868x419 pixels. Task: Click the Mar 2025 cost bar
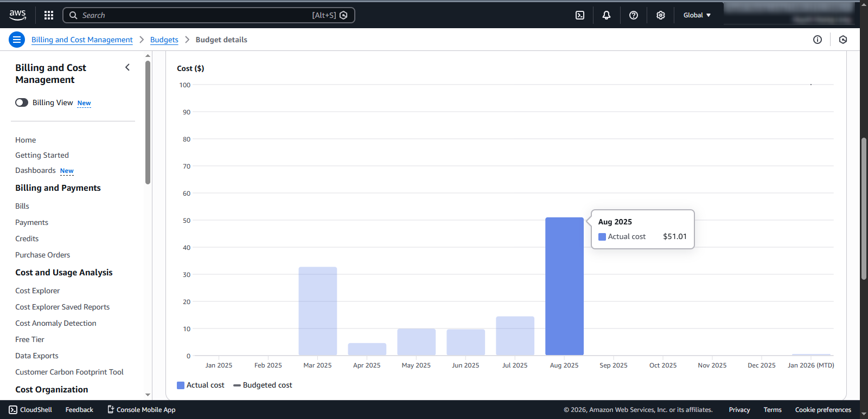pos(317,311)
